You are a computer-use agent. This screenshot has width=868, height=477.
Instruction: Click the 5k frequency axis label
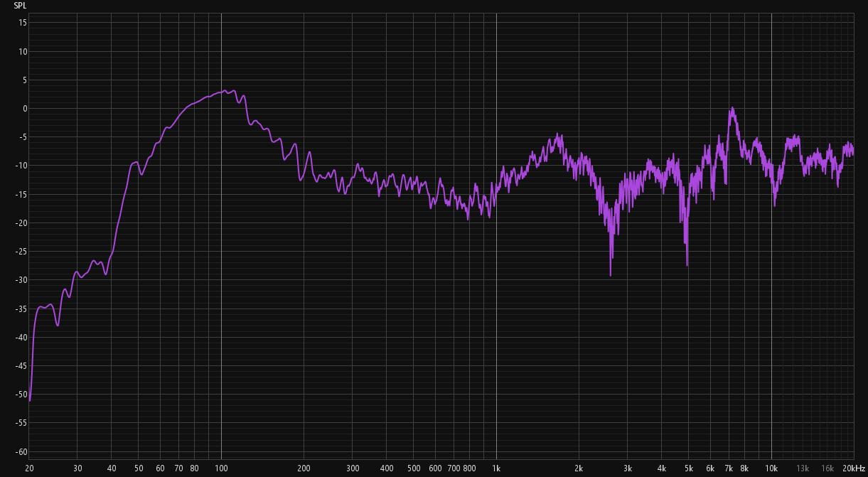tap(688, 468)
